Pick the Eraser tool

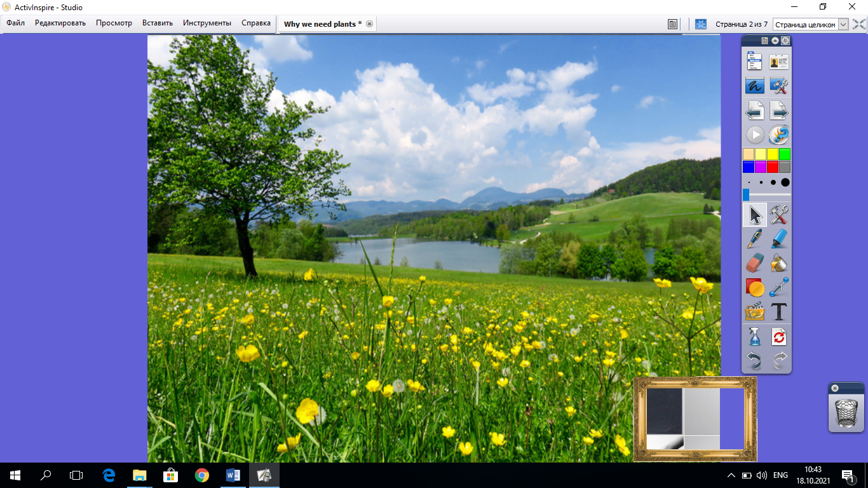(x=754, y=262)
